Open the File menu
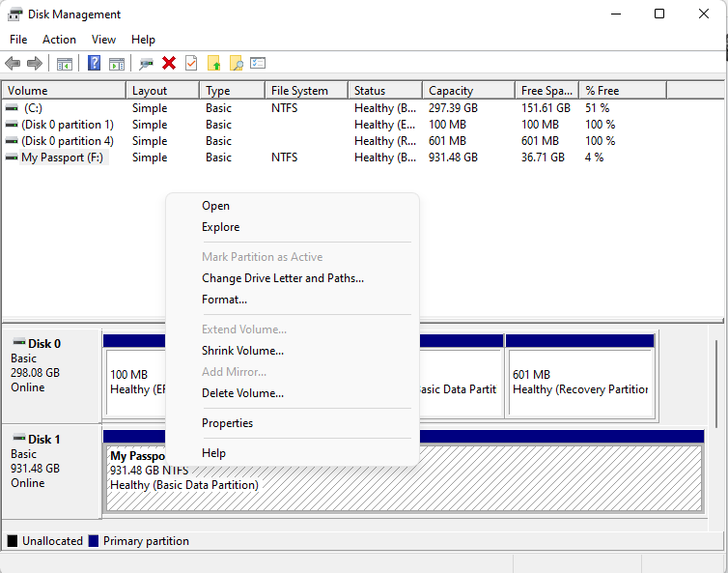Screen dimensions: 728x573 point(18,40)
